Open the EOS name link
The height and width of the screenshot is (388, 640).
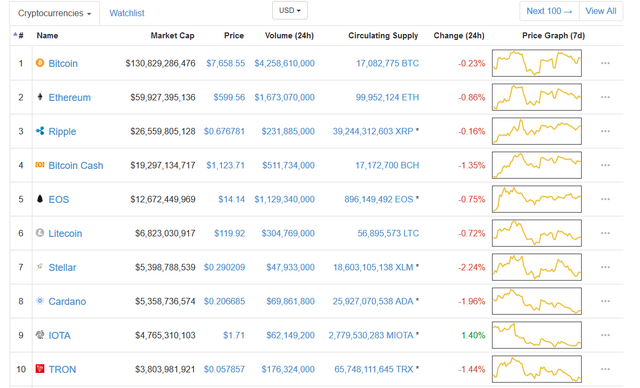tap(59, 200)
